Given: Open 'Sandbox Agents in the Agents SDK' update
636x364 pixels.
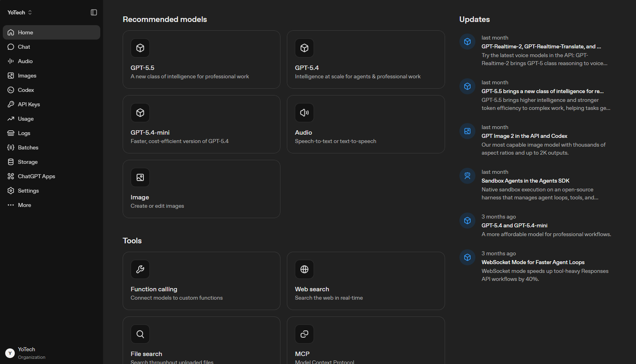Looking at the screenshot, I should pos(525,181).
